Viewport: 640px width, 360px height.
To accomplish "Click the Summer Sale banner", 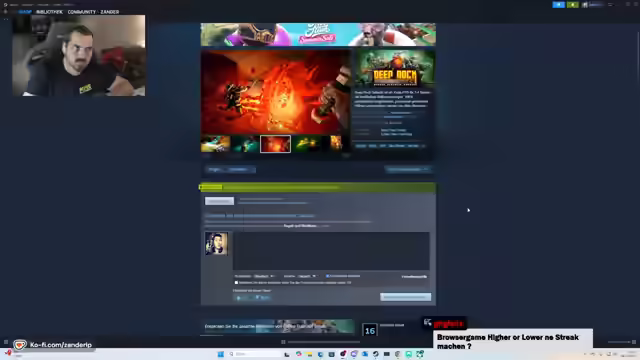I will click(318, 34).
